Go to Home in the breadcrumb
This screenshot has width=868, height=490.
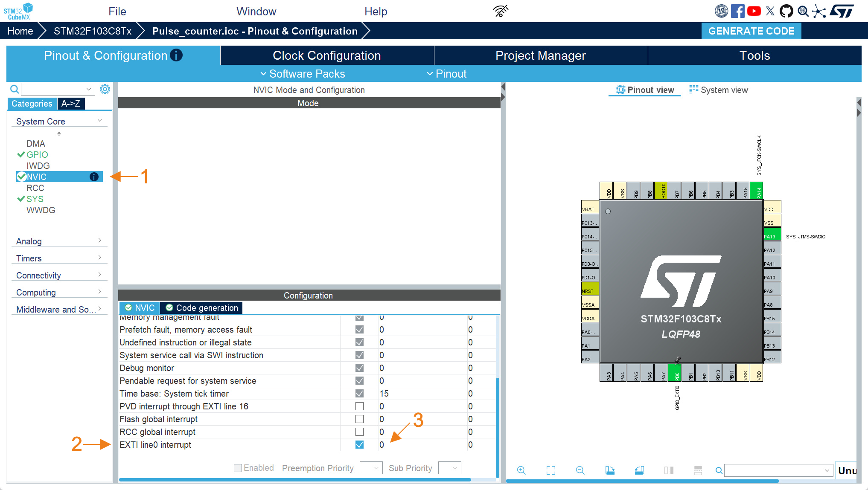[x=20, y=31]
